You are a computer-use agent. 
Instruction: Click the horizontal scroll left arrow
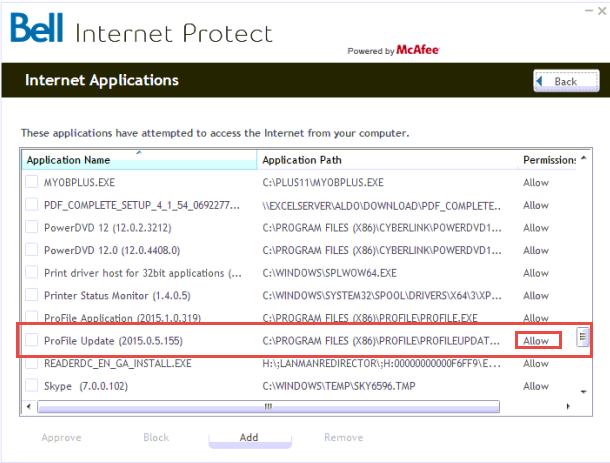(x=28, y=407)
